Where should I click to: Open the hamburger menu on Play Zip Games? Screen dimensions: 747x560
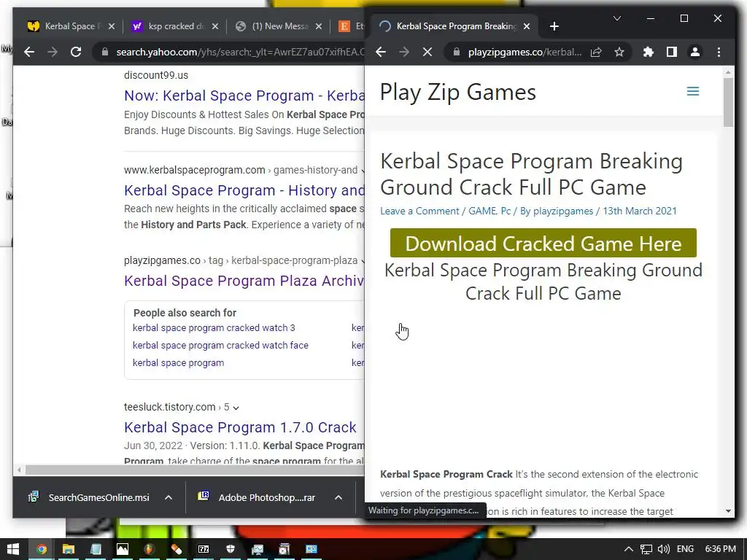tap(693, 91)
